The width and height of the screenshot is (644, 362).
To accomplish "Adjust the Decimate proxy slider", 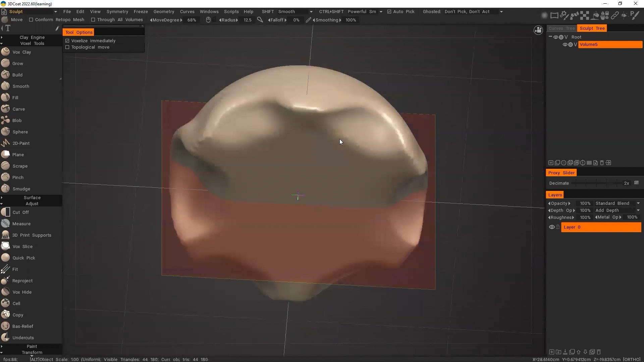I will (596, 183).
